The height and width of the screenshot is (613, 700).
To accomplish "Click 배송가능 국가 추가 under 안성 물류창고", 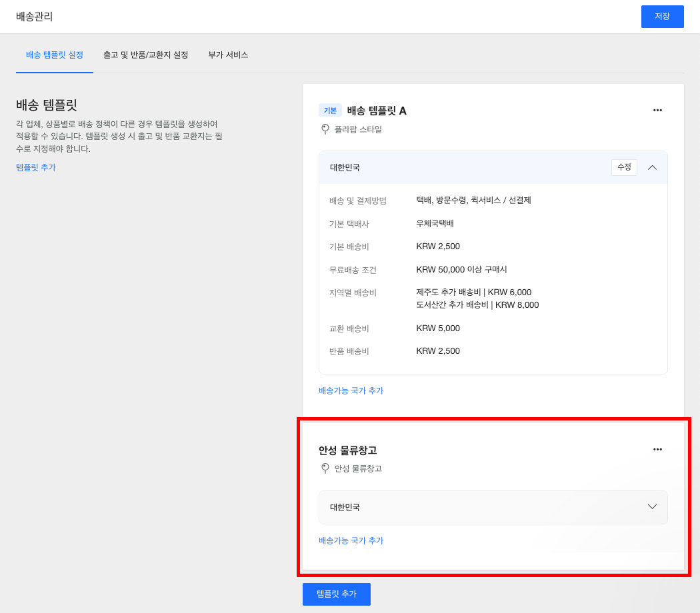I will click(351, 540).
